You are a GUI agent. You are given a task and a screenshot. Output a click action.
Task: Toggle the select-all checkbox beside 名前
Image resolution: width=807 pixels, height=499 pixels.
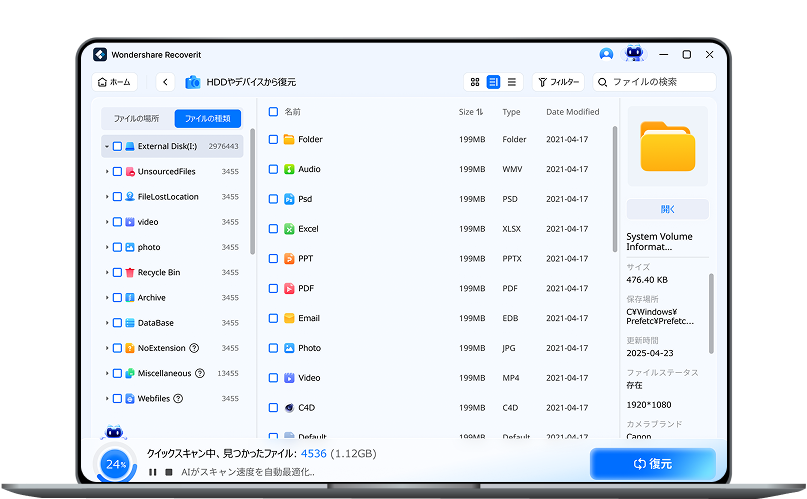point(274,112)
